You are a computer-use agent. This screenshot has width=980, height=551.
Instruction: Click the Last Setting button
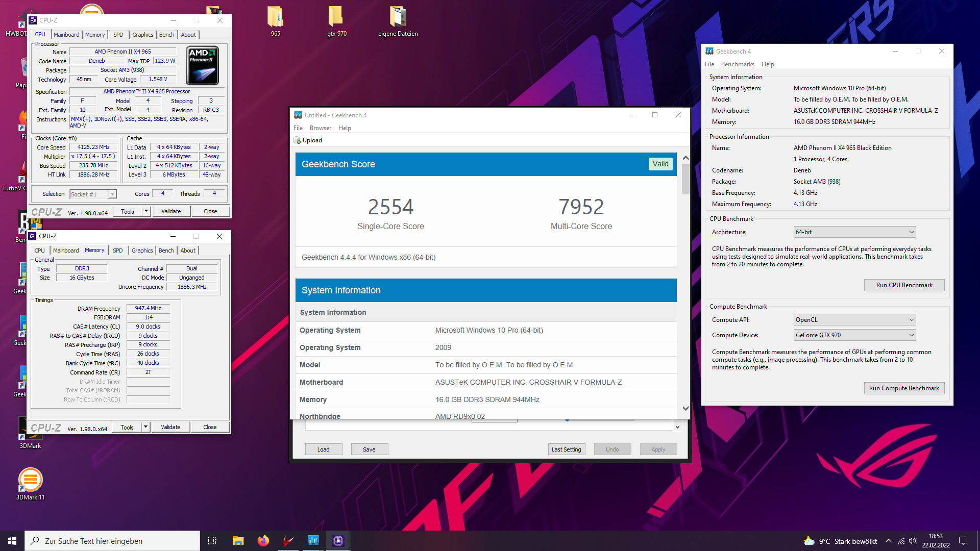point(567,449)
